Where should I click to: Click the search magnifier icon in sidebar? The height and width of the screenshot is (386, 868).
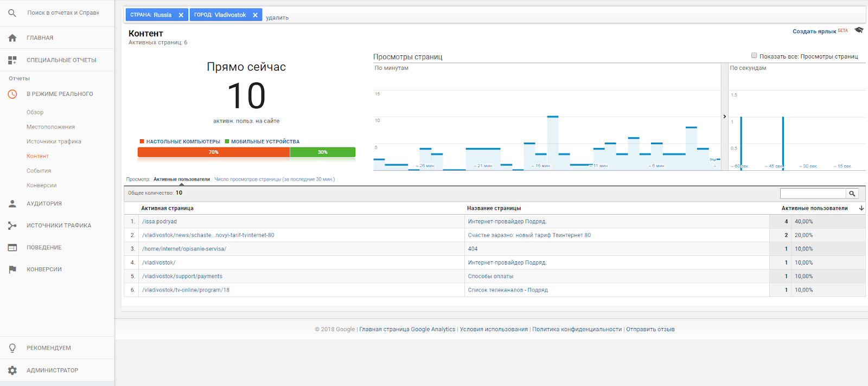tap(12, 13)
